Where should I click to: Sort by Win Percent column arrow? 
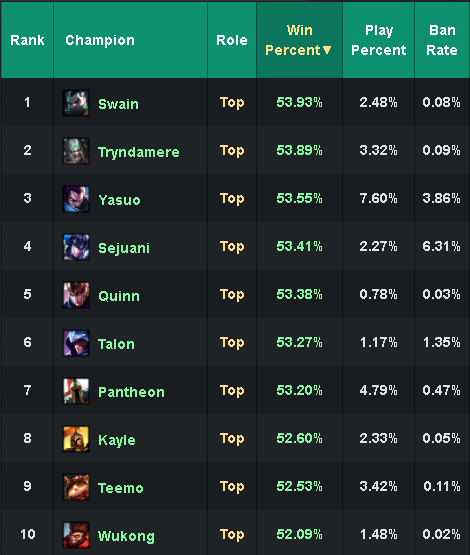pos(327,50)
